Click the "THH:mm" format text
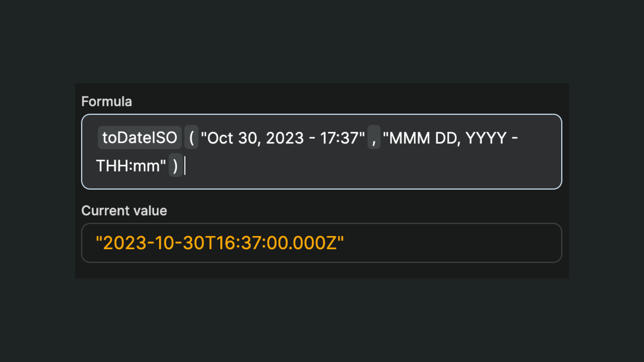The height and width of the screenshot is (362, 644). (x=128, y=166)
